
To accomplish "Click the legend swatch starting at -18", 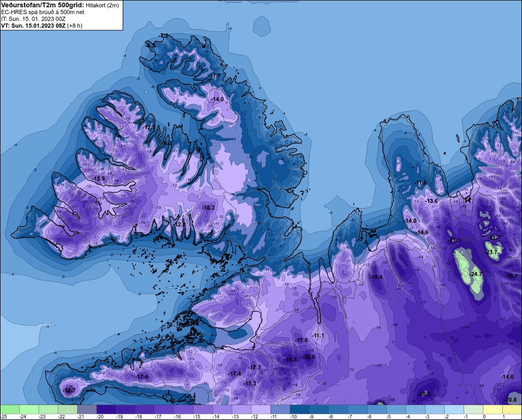I will tap(145, 410).
